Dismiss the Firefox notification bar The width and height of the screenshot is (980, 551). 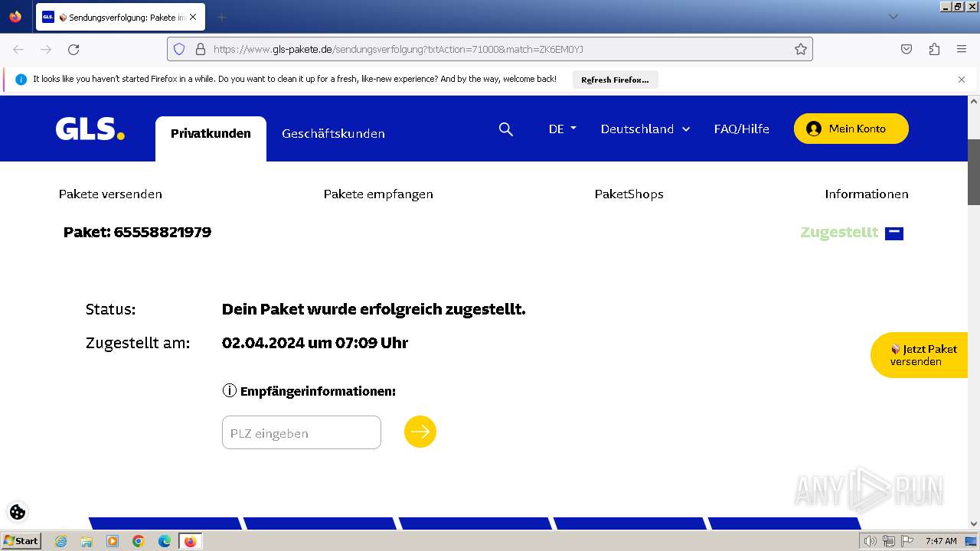tap(962, 80)
